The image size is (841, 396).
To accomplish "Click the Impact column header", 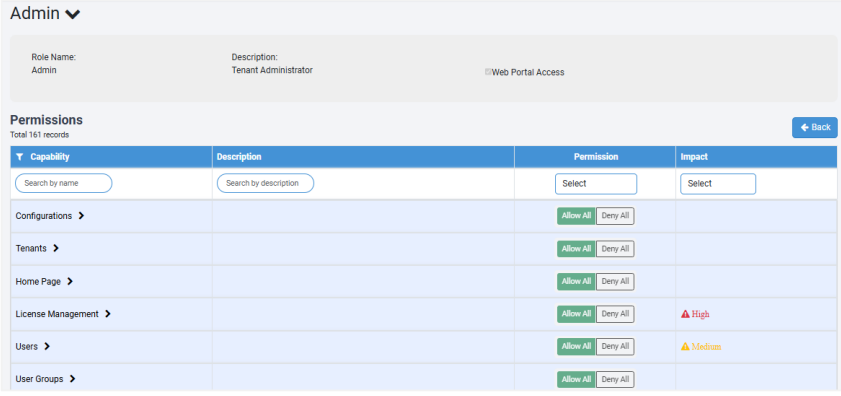I will (x=694, y=157).
